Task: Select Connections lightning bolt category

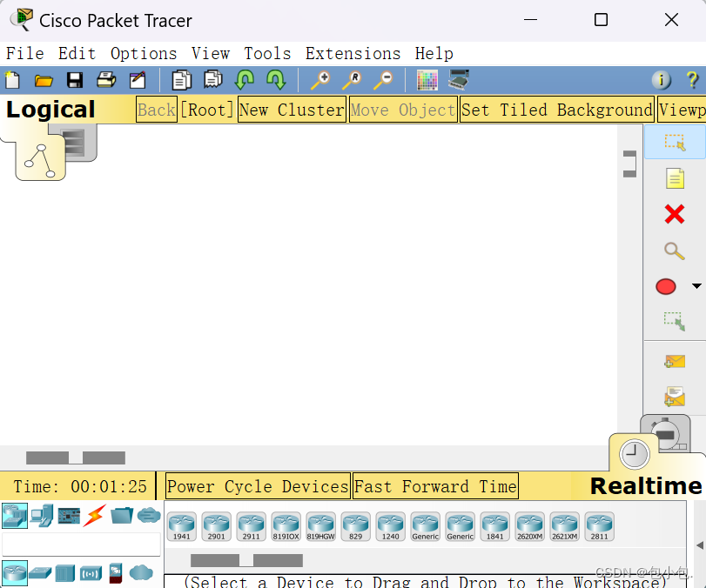Action: click(x=95, y=516)
